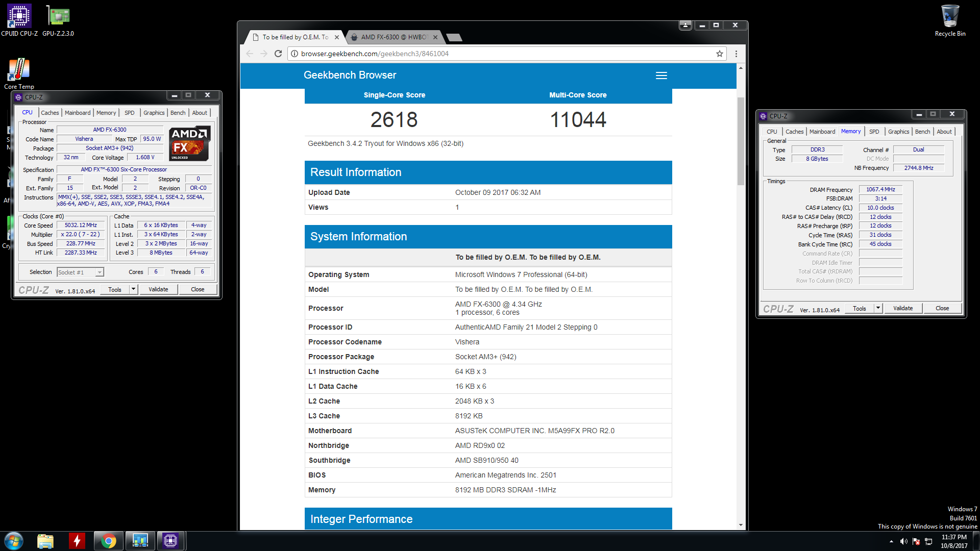Click the AMD FX Unlocked logo in CPU-Z
The height and width of the screenshot is (551, 980).
189,143
